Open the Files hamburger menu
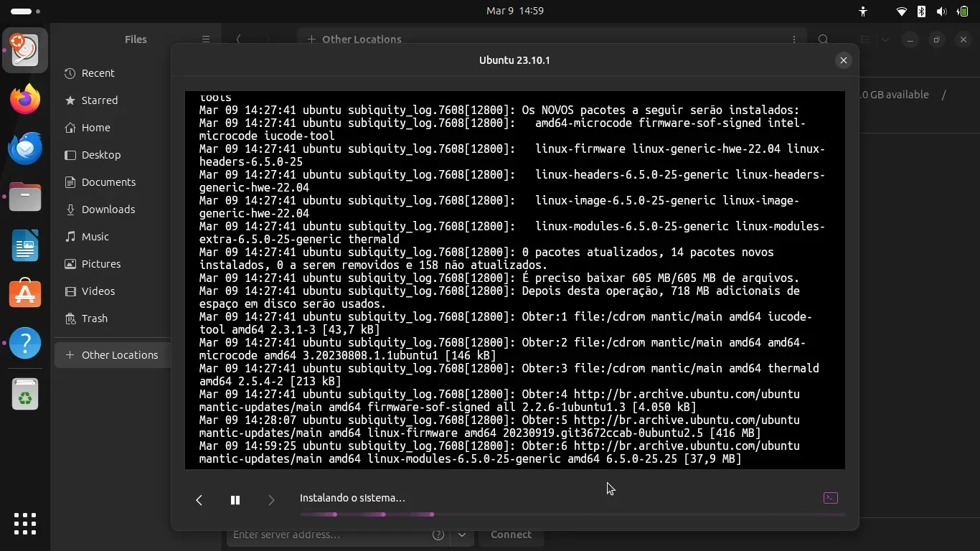This screenshot has width=980, height=551. [x=205, y=39]
